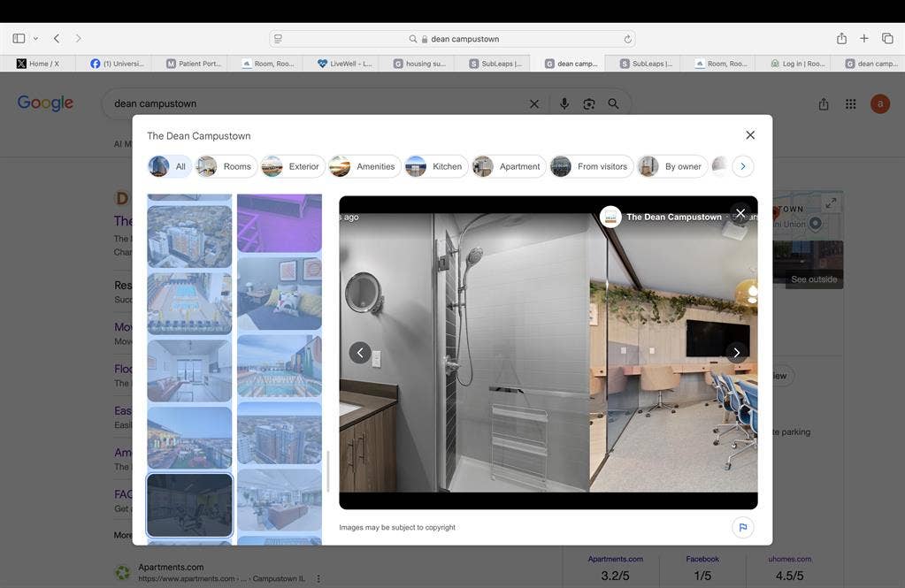Select the Rooms photo filter chip
The height and width of the screenshot is (588, 905).
[x=226, y=166]
